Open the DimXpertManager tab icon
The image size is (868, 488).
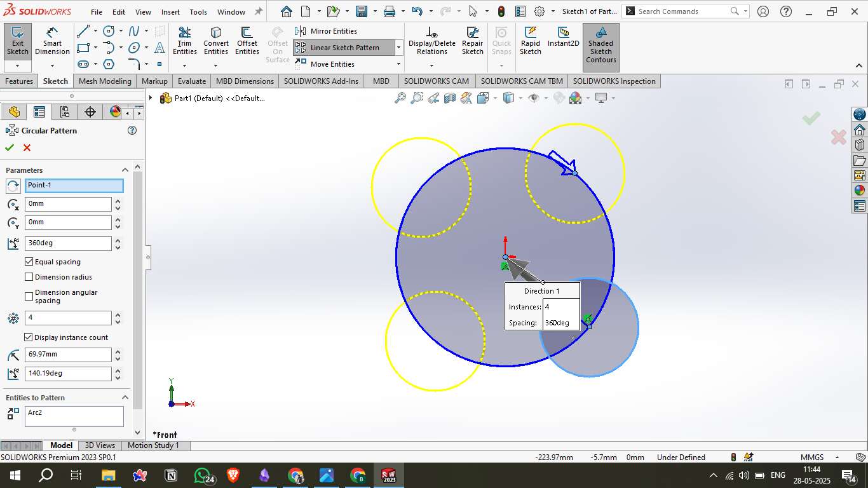click(x=90, y=112)
